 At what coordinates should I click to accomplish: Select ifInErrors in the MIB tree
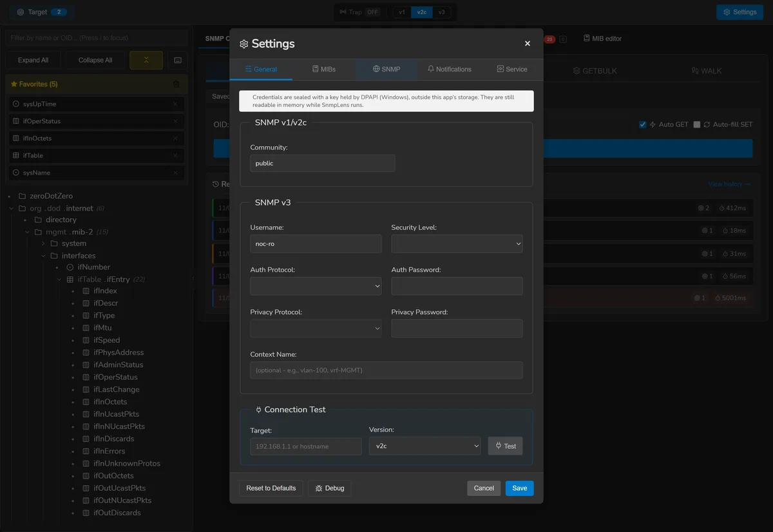pos(110,451)
